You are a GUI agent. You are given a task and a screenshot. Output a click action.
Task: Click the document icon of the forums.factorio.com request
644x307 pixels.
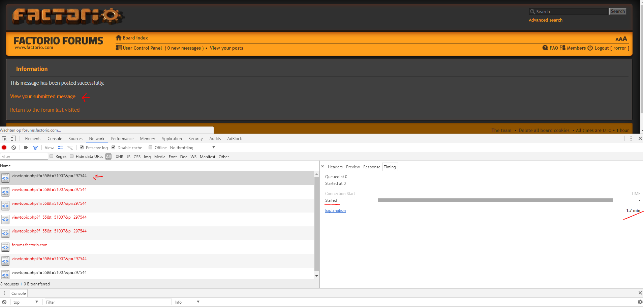(x=5, y=247)
